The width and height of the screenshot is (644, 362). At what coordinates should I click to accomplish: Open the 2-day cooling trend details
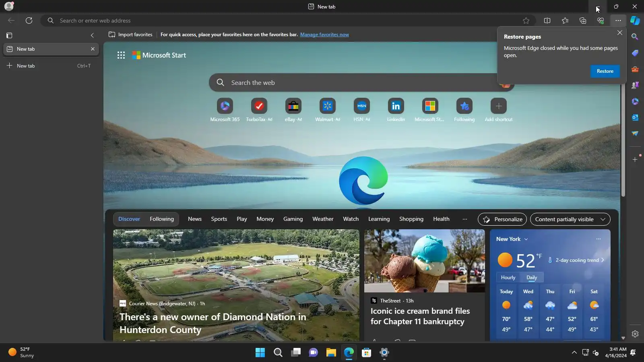point(576,260)
